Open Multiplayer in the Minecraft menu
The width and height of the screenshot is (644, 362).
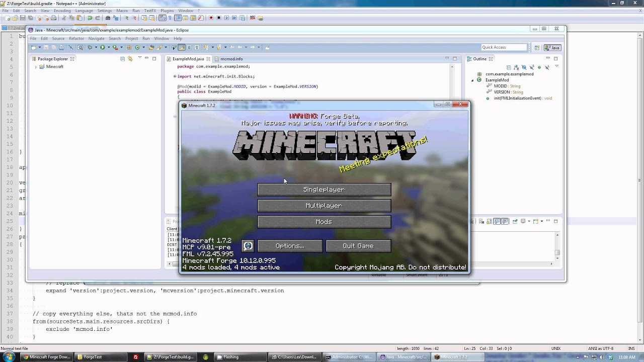pos(324,206)
